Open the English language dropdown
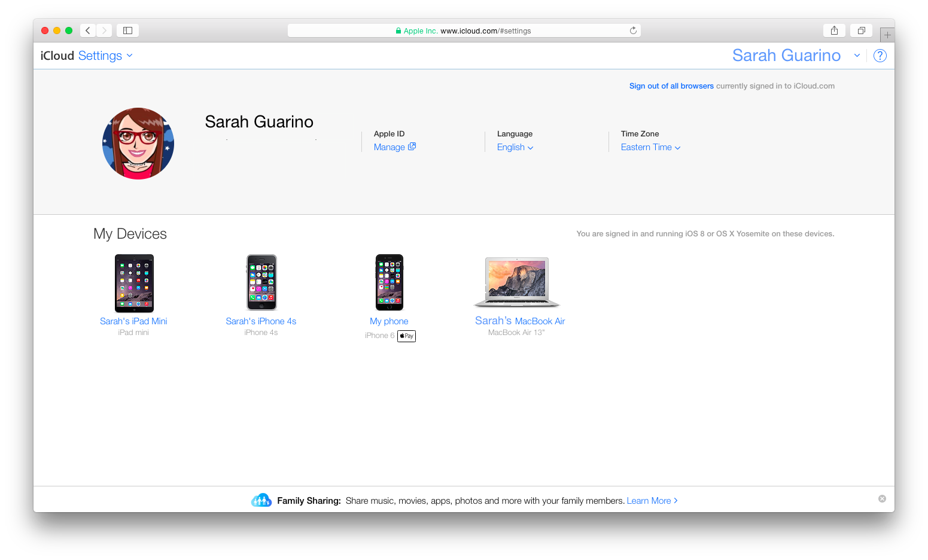The width and height of the screenshot is (928, 560). pyautogui.click(x=515, y=147)
